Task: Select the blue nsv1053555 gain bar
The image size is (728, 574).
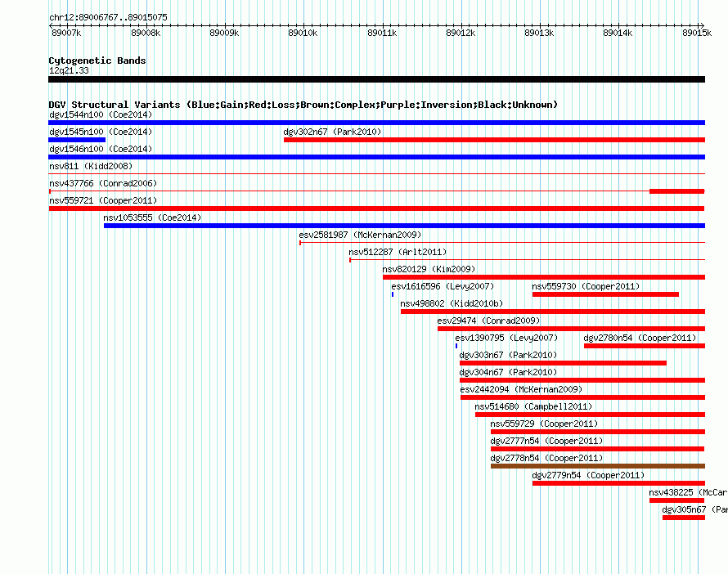Action: [x=404, y=226]
